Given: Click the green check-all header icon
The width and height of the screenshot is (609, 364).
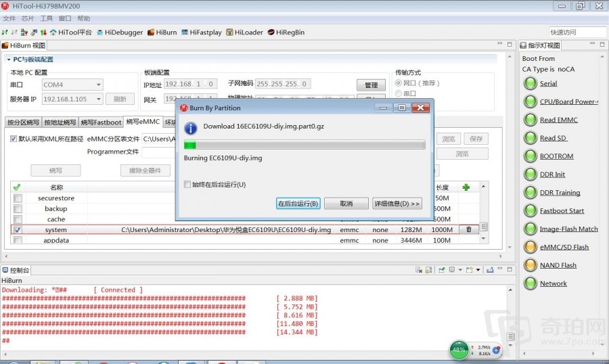Looking at the screenshot, I should coord(17,187).
